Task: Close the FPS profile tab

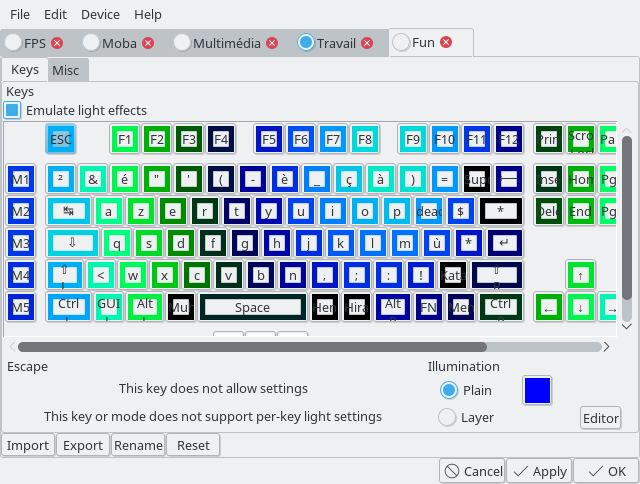Action: [x=57, y=43]
